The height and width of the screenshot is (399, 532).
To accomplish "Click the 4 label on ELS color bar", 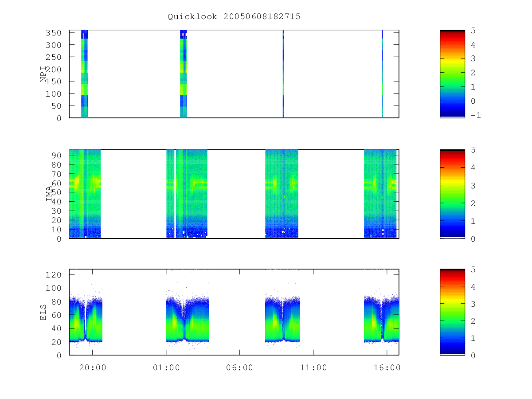I will click(x=473, y=286).
